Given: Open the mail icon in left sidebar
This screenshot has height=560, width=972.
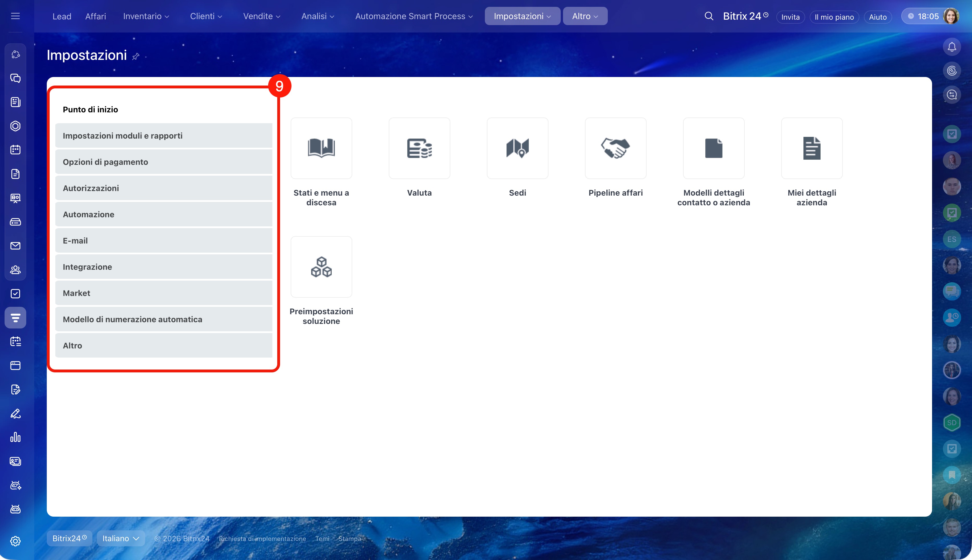Looking at the screenshot, I should pyautogui.click(x=15, y=246).
